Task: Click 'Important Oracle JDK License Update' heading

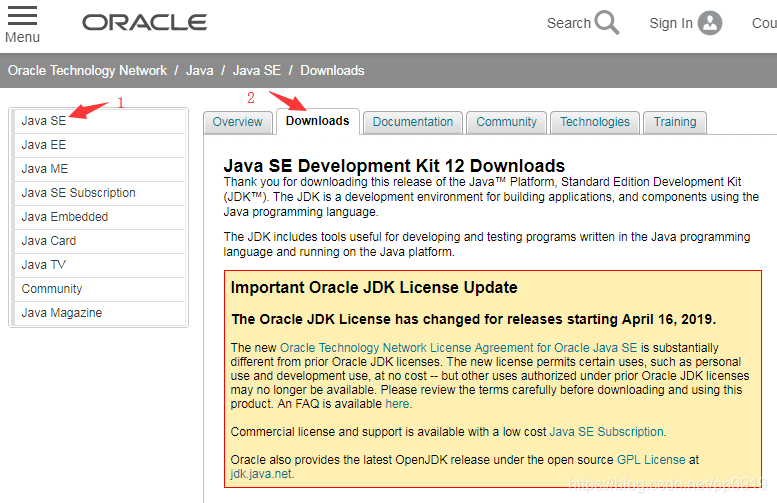Action: coord(374,287)
